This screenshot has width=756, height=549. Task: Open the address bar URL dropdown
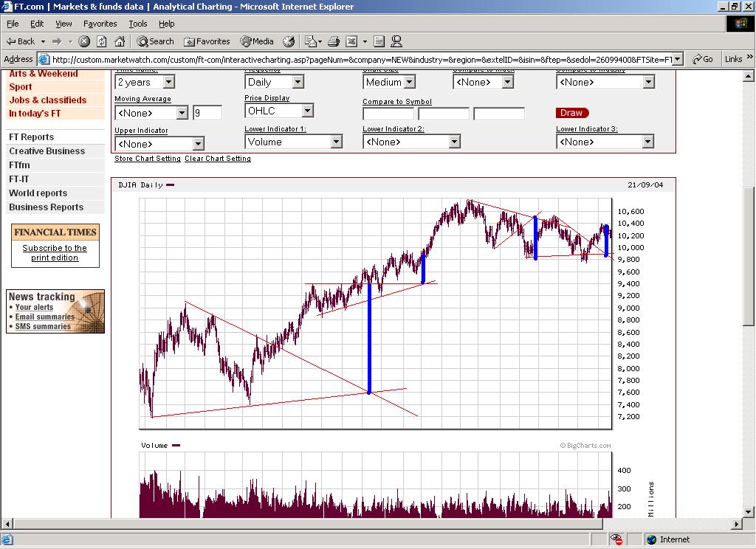678,59
